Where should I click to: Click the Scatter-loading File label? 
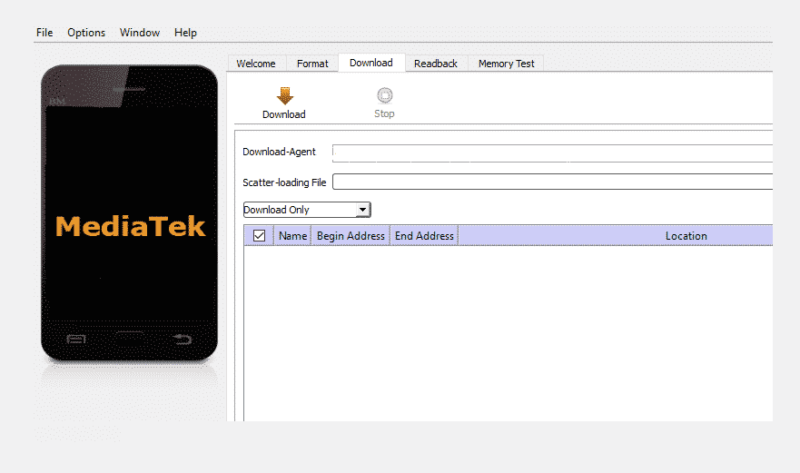(x=284, y=183)
